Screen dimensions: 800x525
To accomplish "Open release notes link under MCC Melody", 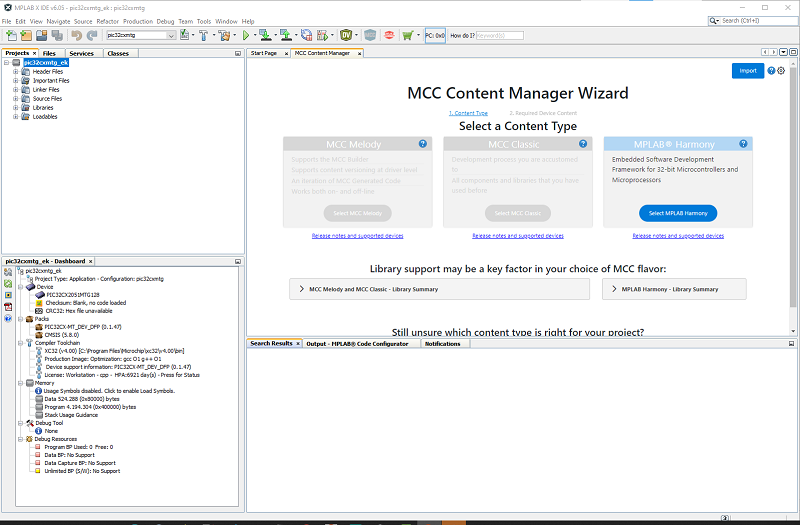I will (357, 236).
